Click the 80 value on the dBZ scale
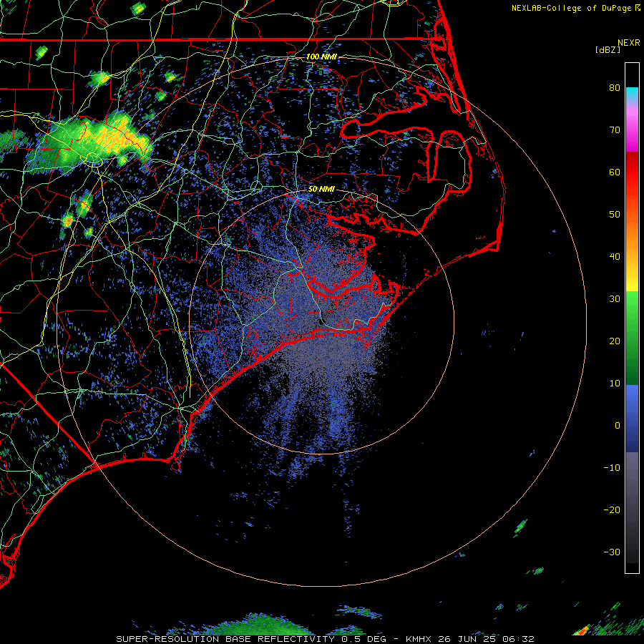Screen dimensions: 644x644 click(615, 88)
